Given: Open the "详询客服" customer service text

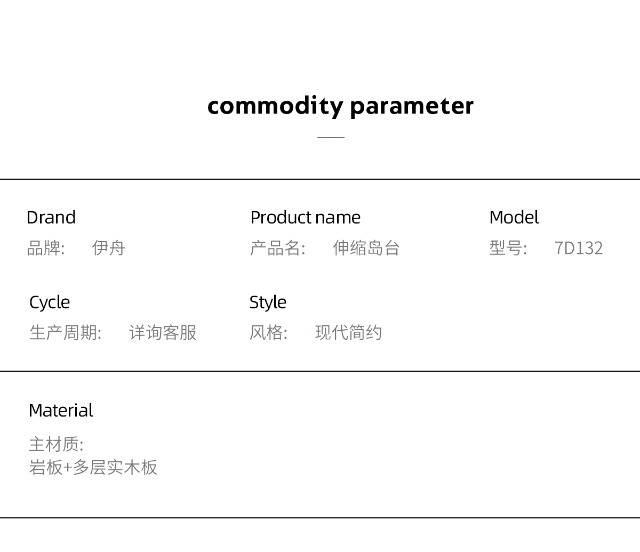Looking at the screenshot, I should [x=163, y=333].
